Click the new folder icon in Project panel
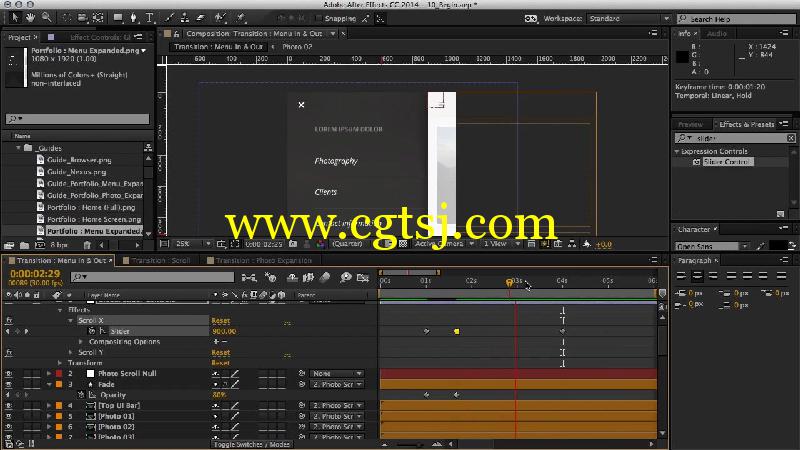Viewport: 800px width, 450px height. (x=24, y=245)
